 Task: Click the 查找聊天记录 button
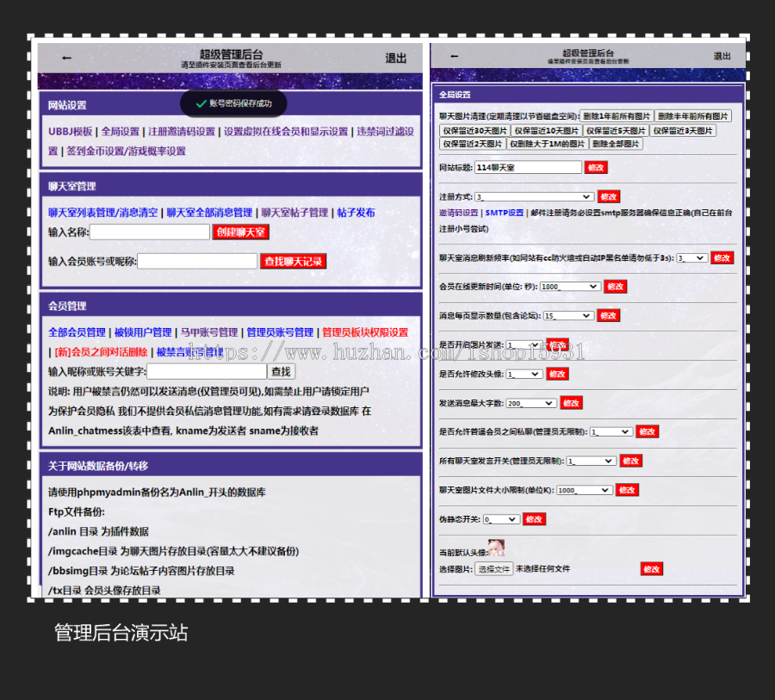[293, 261]
